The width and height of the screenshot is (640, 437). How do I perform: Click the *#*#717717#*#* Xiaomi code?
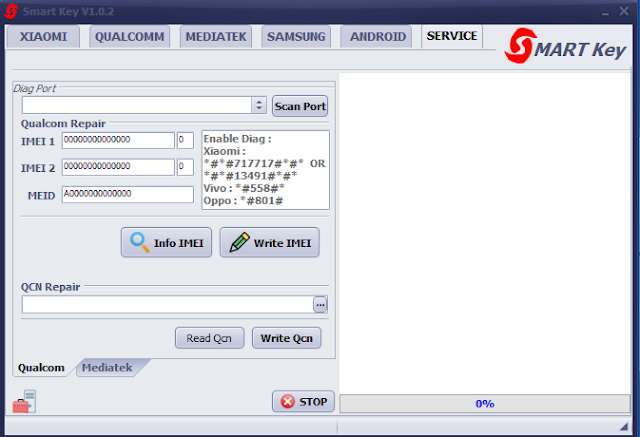tap(253, 164)
